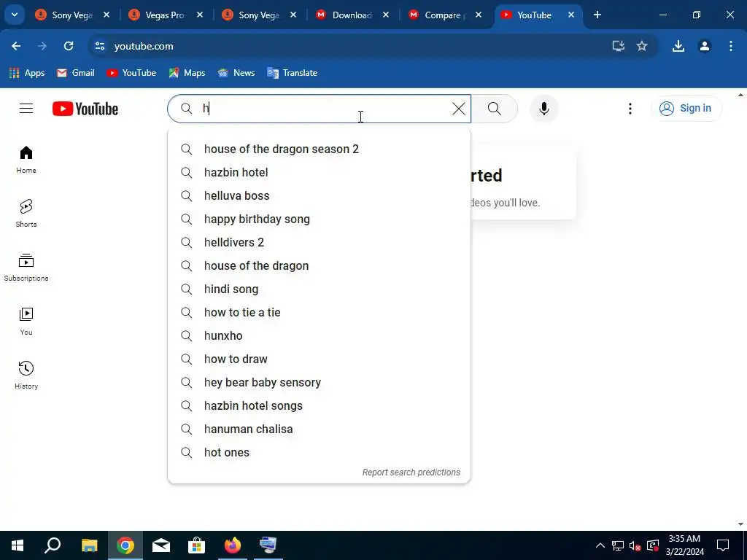Open Windows taskbar search
Viewport: 747px width, 560px height.
[53, 545]
